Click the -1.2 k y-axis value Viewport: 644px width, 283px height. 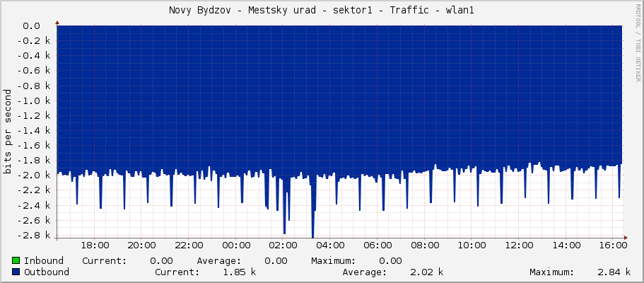[35, 116]
